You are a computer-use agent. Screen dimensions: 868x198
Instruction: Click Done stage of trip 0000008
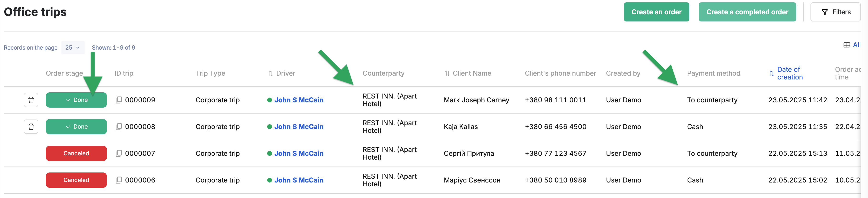point(76,127)
